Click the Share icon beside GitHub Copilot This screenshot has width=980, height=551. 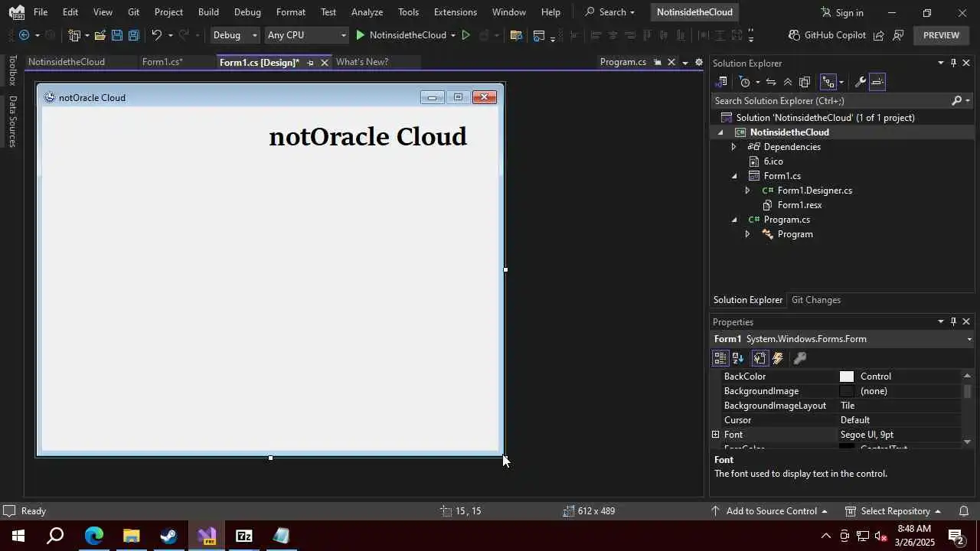point(879,35)
